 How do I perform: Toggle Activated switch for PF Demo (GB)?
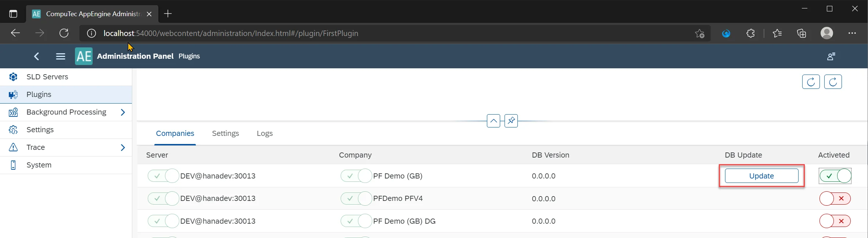[x=835, y=176]
